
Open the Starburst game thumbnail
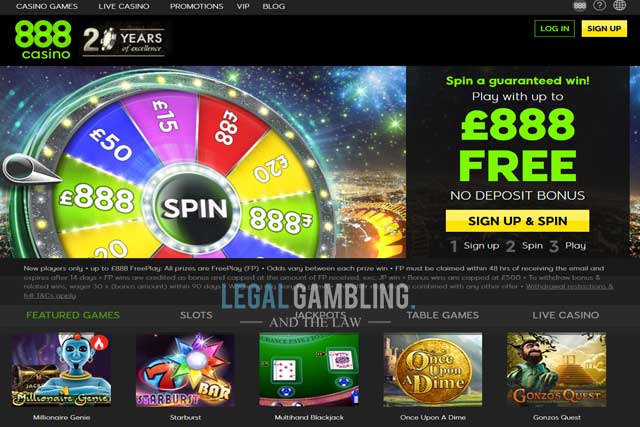pos(185,370)
